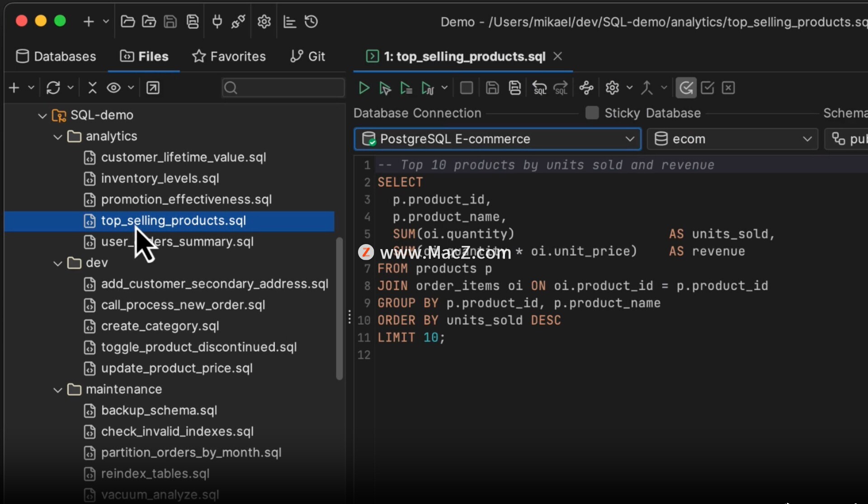Click the query builder nodes icon
868x504 pixels.
point(586,88)
